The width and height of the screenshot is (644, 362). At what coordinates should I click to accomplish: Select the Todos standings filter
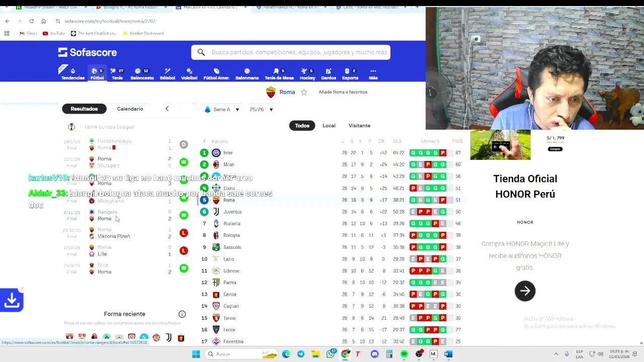point(302,126)
